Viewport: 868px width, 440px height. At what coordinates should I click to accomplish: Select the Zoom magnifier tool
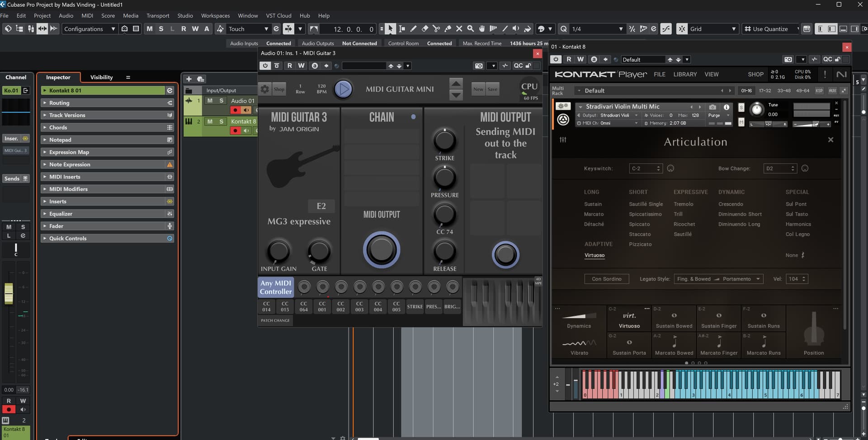coord(470,29)
